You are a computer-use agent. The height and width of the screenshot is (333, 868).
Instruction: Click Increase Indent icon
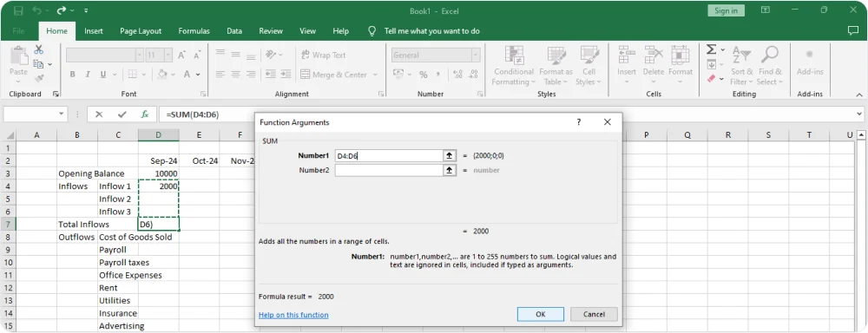click(x=286, y=74)
